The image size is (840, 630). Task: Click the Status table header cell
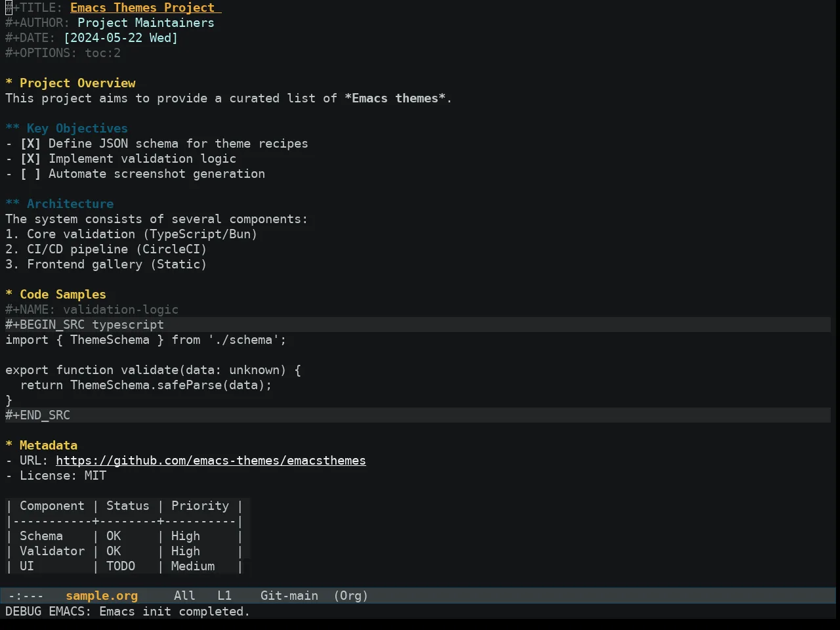[x=128, y=506]
